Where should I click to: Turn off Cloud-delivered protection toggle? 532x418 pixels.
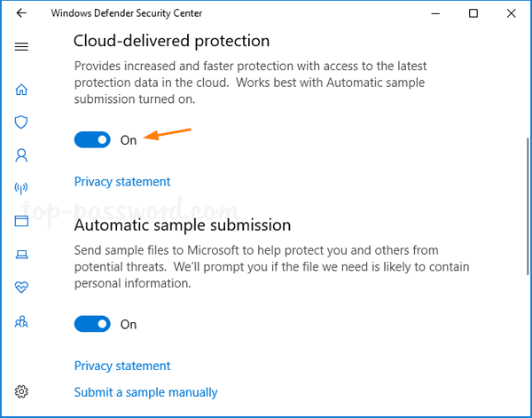point(92,139)
